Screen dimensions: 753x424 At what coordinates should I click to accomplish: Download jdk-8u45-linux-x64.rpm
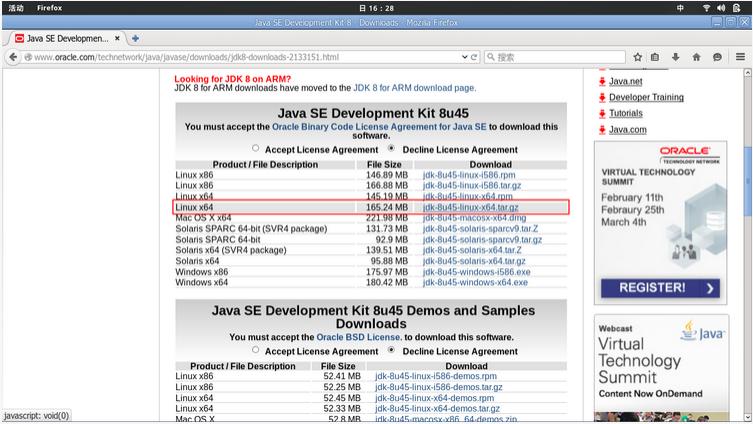(x=467, y=196)
